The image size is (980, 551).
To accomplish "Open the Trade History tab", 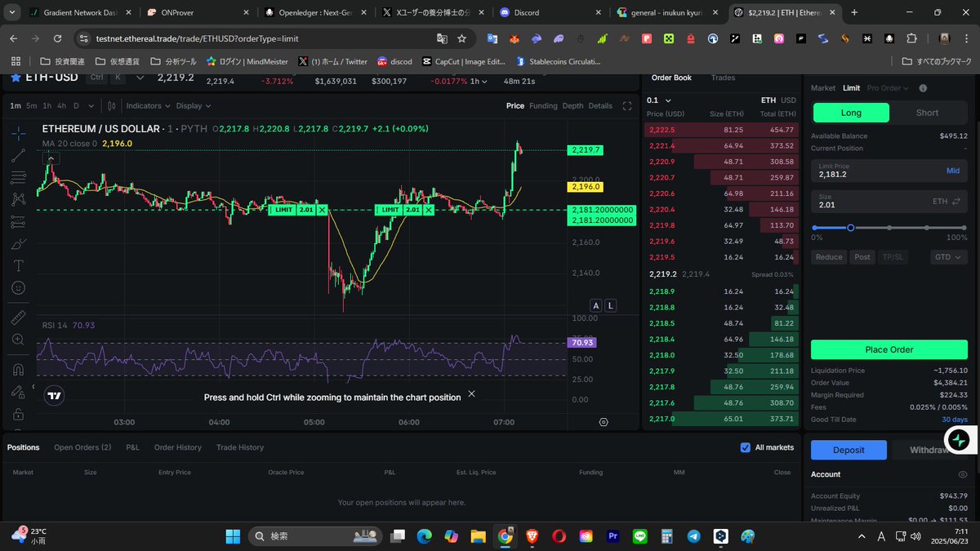I will [x=240, y=447].
